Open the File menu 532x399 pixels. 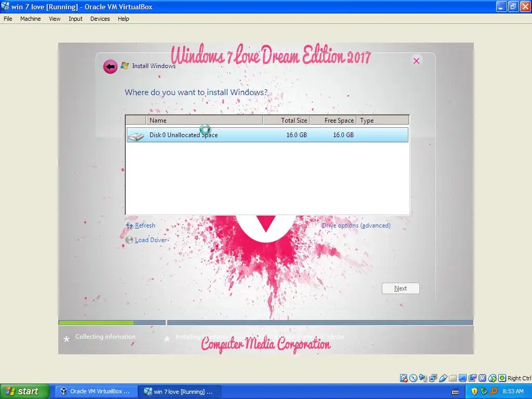point(8,19)
